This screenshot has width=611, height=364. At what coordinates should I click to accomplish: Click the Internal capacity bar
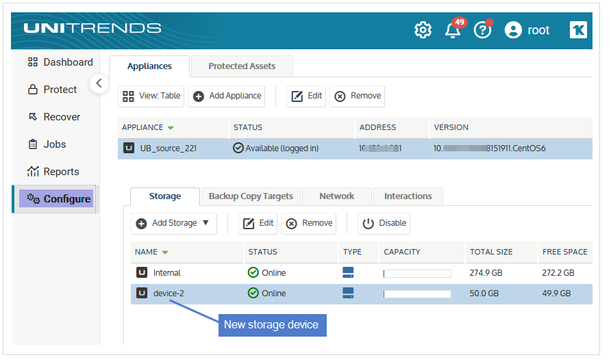(x=417, y=274)
